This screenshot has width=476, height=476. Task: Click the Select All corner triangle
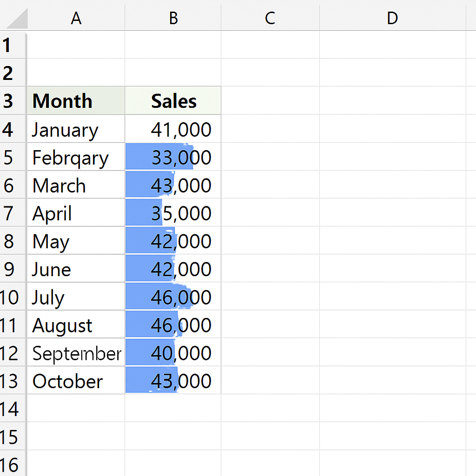pyautogui.click(x=17, y=19)
